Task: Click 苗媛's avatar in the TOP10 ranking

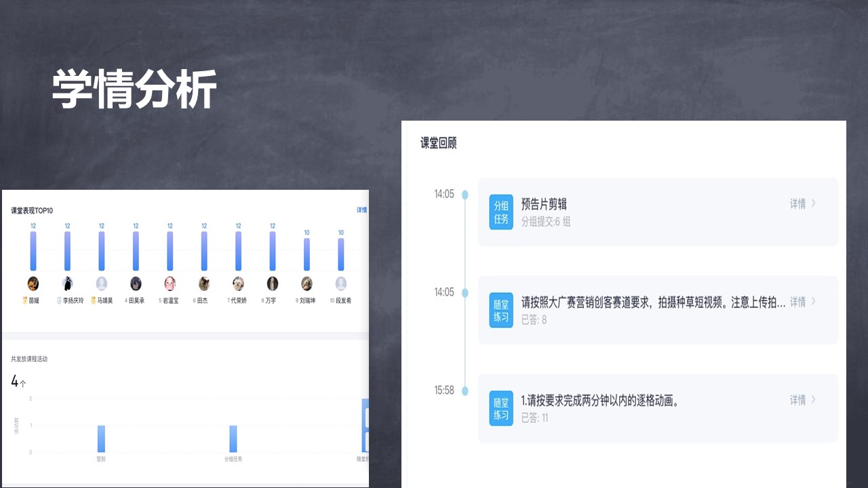Action: 33,283
